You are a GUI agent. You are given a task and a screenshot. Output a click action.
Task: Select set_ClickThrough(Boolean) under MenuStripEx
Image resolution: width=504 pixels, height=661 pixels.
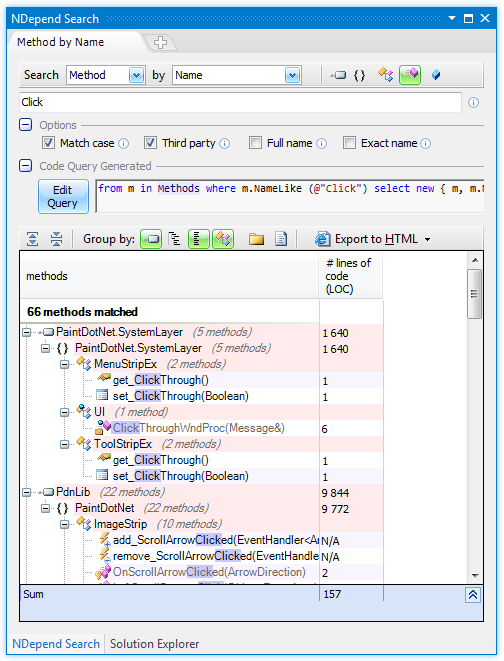coord(180,397)
